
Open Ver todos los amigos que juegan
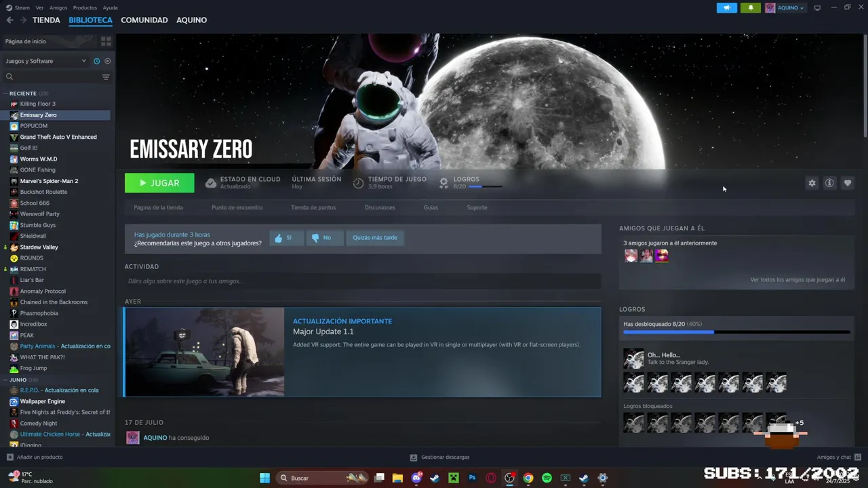click(x=797, y=280)
